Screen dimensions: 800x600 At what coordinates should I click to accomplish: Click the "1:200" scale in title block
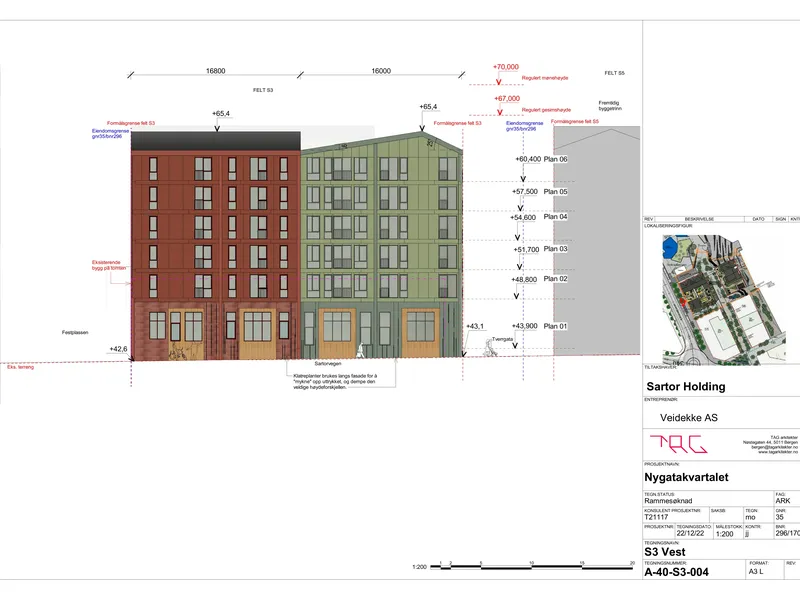(x=724, y=534)
